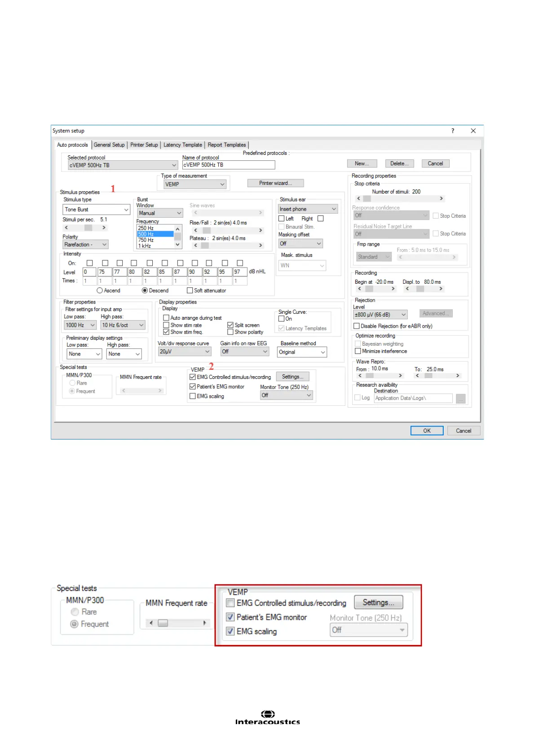
Task: Open the Report Templates tab
Action: click(227, 145)
